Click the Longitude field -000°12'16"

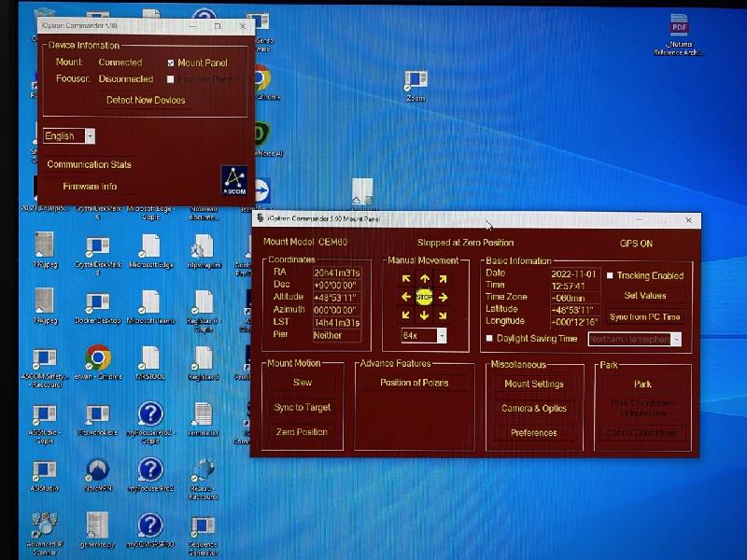tap(574, 322)
